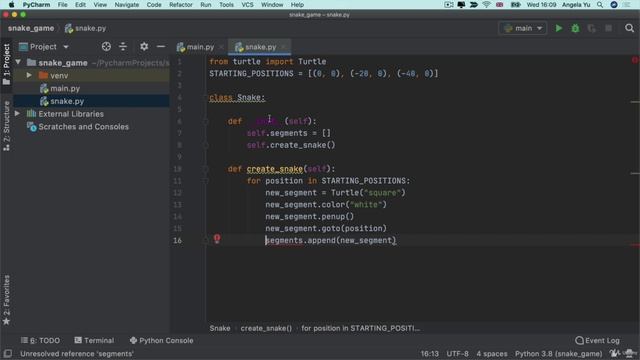This screenshot has width=640, height=360.
Task: Start debugging with the bug icon
Action: pos(575,28)
